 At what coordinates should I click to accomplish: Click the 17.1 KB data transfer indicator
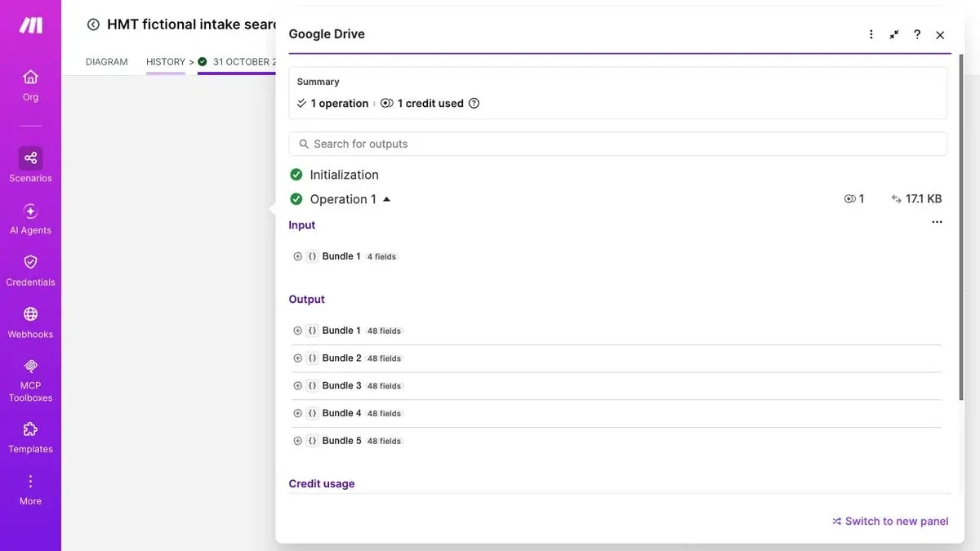click(916, 199)
